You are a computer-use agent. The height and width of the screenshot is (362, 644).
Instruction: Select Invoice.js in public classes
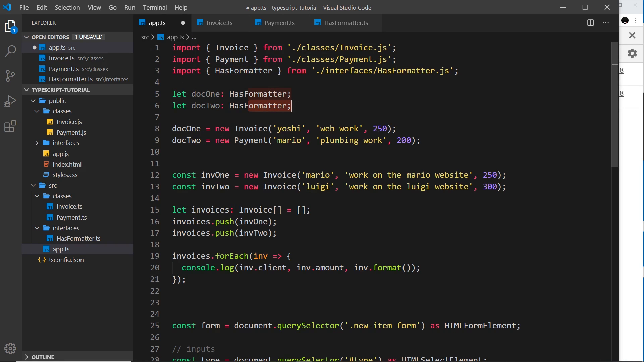[x=69, y=122]
